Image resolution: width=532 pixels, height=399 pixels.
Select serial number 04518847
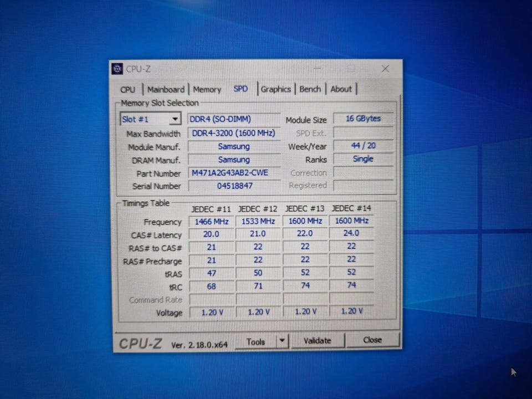tap(234, 186)
